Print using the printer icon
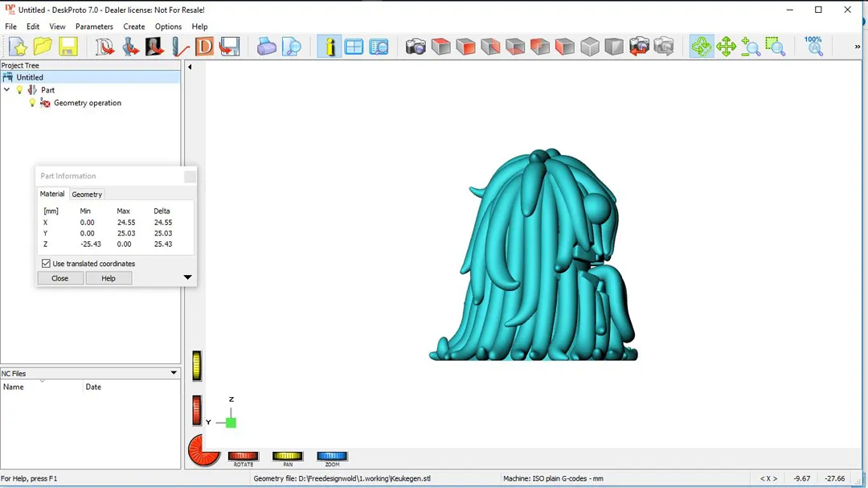Screen dimensions: 868x488 pos(266,47)
